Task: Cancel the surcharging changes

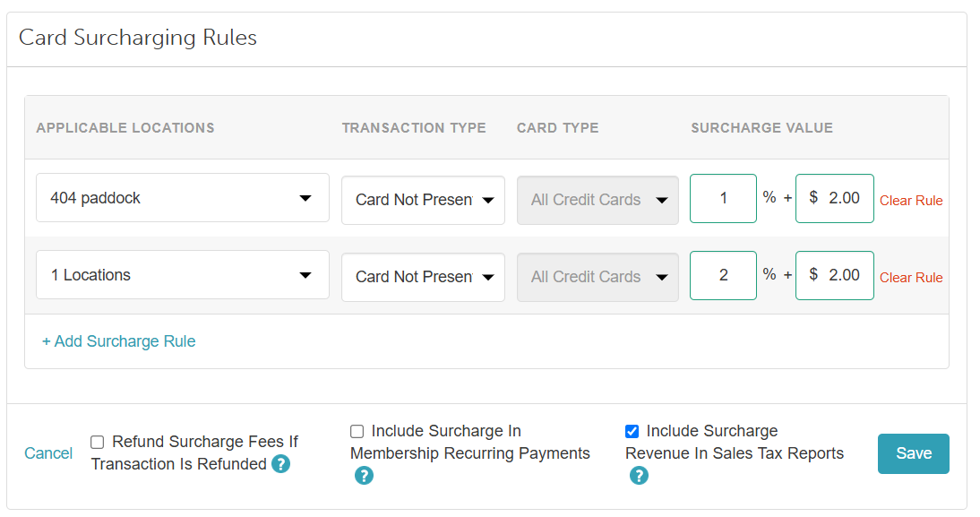Action: pos(48,453)
